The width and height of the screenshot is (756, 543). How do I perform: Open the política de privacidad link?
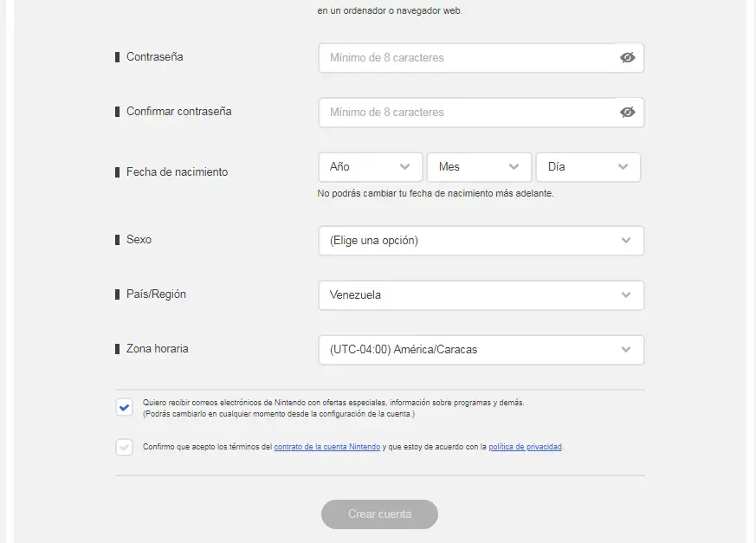coord(525,448)
